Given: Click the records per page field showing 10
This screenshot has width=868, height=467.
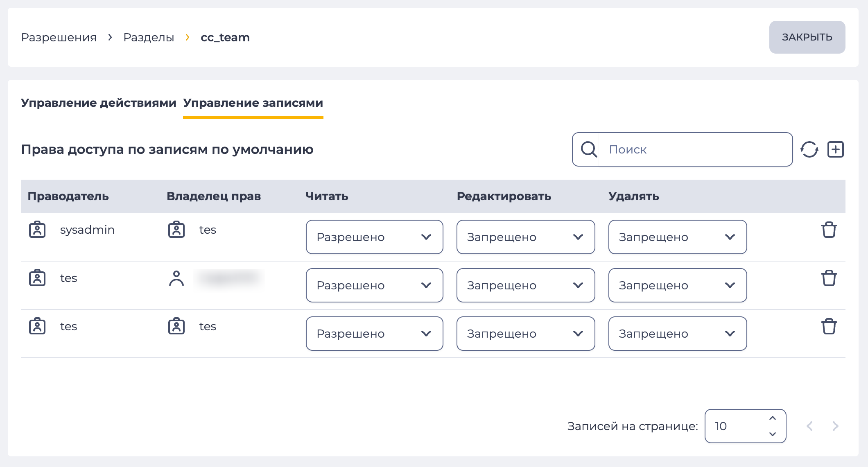Looking at the screenshot, I should coord(745,426).
